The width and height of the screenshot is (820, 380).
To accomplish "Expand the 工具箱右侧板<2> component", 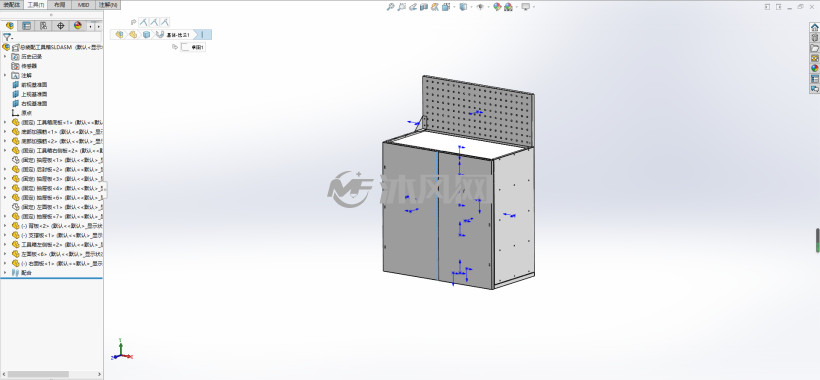I will coord(5,151).
